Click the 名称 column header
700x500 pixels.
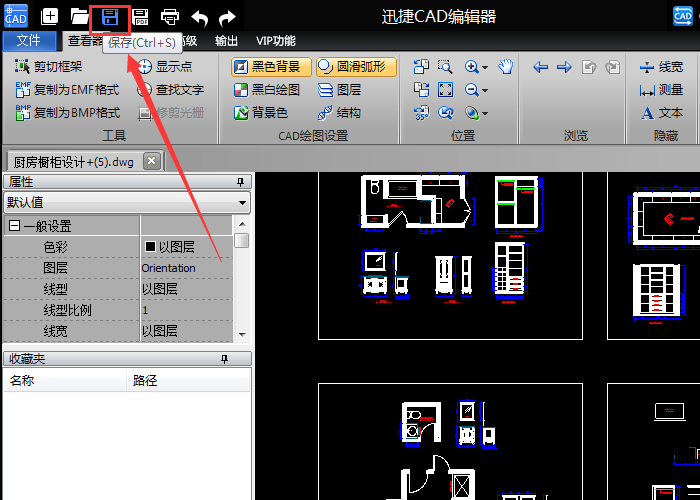(x=65, y=381)
